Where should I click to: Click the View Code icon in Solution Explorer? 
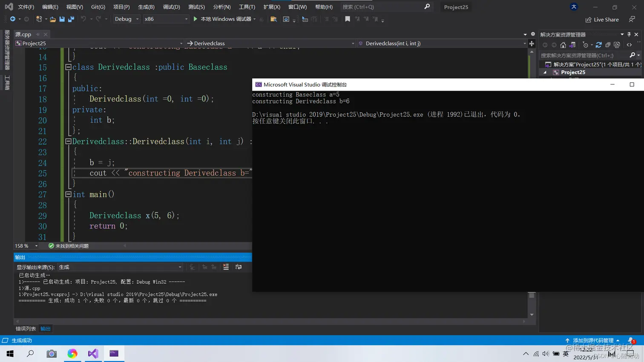(x=629, y=45)
